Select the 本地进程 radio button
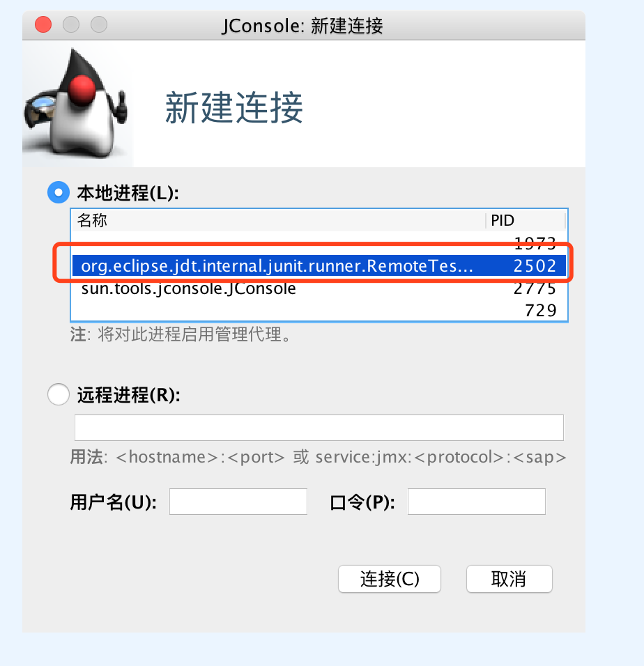644x666 pixels. coord(59,192)
